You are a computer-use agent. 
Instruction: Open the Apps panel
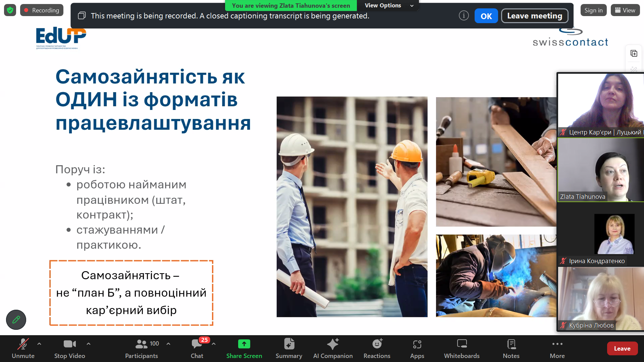pyautogui.click(x=417, y=348)
